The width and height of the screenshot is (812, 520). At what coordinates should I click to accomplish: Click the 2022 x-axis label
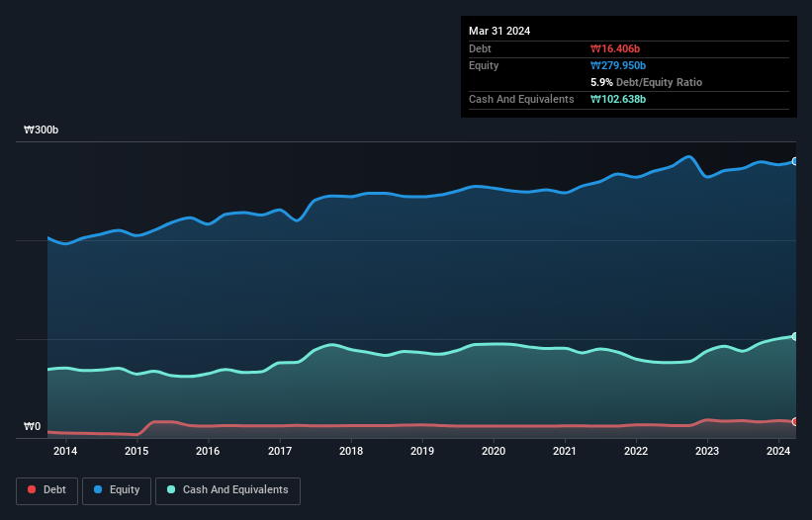pos(636,451)
